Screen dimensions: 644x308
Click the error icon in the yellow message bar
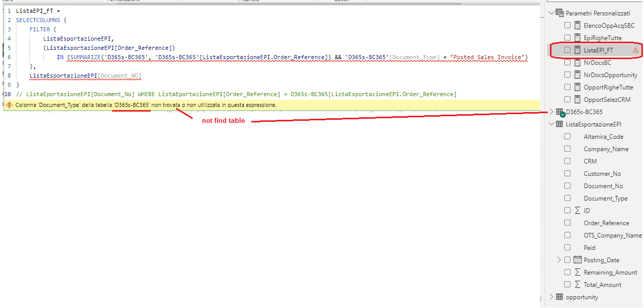click(x=9, y=104)
